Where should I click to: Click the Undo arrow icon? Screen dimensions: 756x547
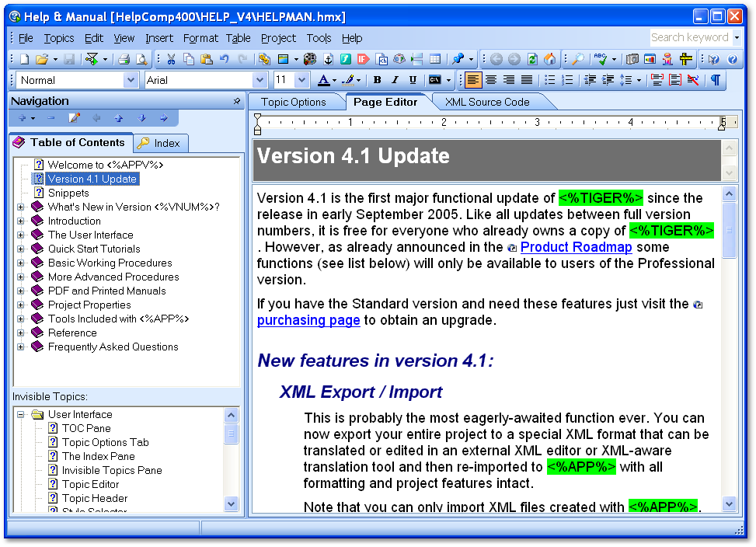[225, 59]
